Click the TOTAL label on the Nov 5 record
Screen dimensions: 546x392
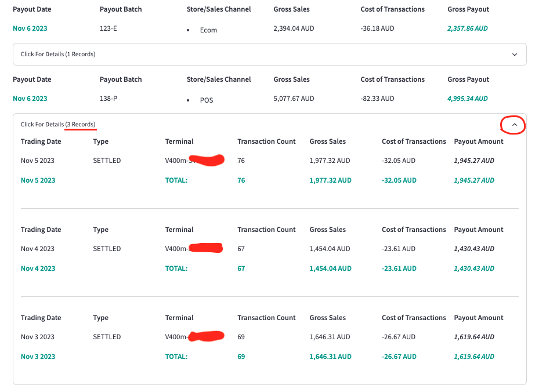pos(175,180)
